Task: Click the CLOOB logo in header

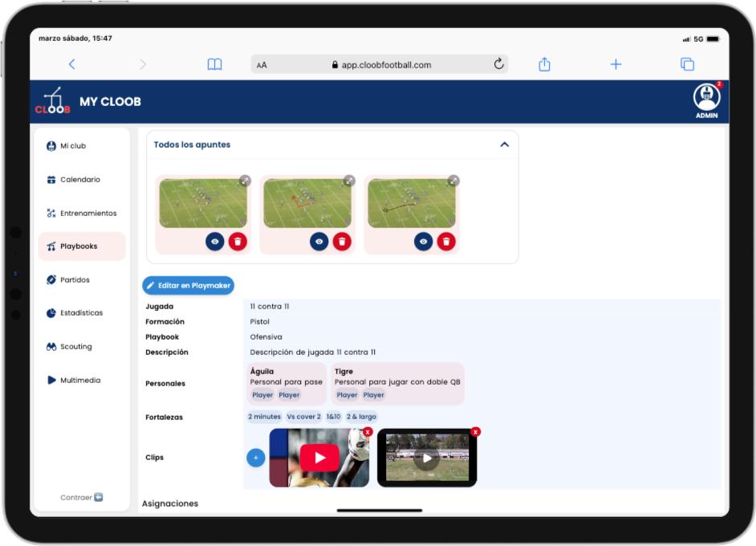Action: click(52, 101)
